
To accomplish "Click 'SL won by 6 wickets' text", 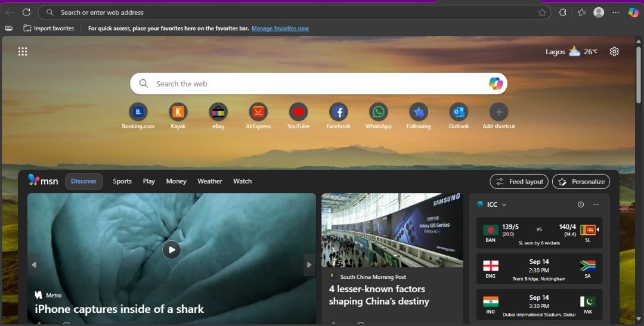I will click(x=539, y=243).
